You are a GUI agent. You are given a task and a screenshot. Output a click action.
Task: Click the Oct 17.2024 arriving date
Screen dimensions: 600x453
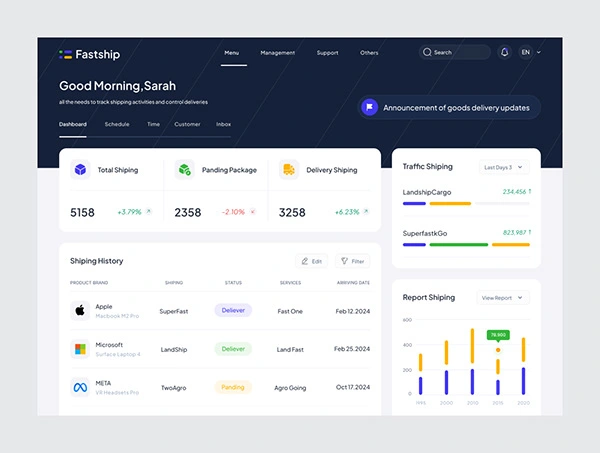pyautogui.click(x=353, y=387)
